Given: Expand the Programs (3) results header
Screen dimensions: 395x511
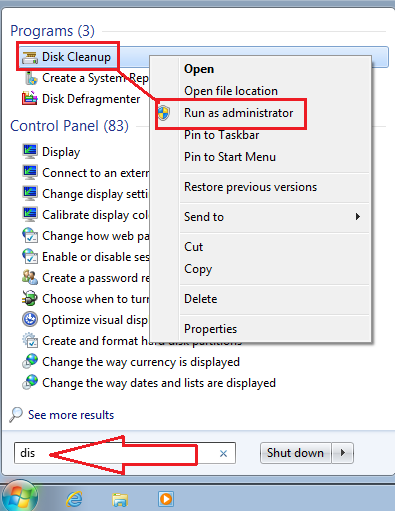Looking at the screenshot, I should coord(53,31).
